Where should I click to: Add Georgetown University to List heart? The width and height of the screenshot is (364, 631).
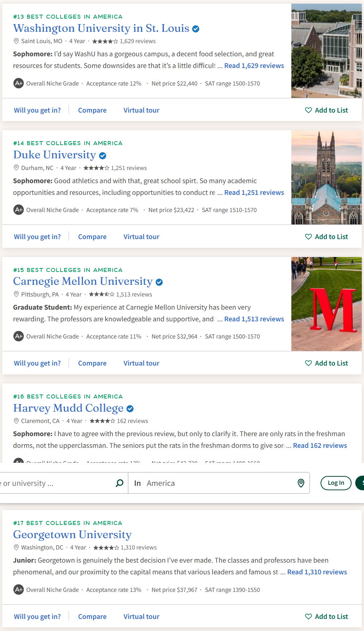point(309,616)
